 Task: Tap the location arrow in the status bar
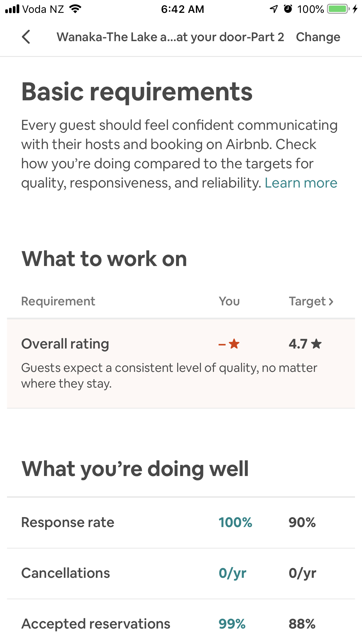click(273, 9)
